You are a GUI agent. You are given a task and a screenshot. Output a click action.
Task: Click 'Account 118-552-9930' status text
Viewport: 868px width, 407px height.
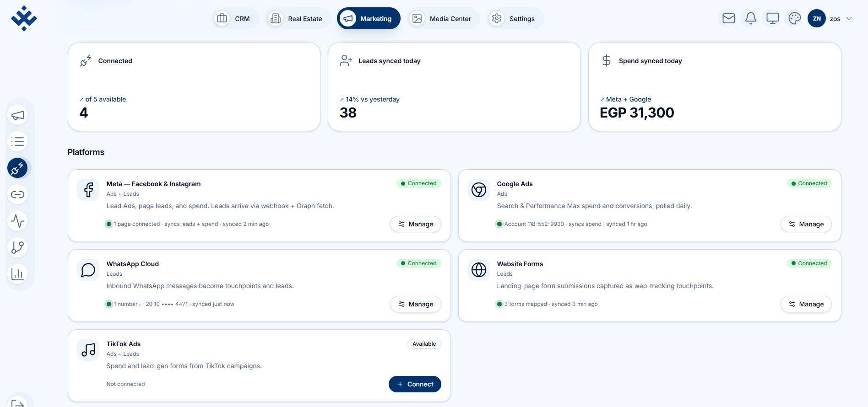click(x=534, y=224)
